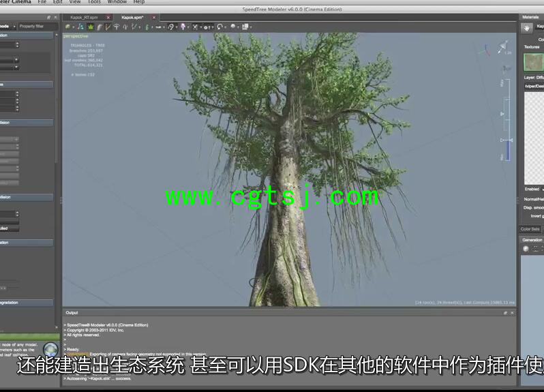This screenshot has width=544, height=392.
Task: Click the green spine toolbar icon
Action: (x=147, y=27)
